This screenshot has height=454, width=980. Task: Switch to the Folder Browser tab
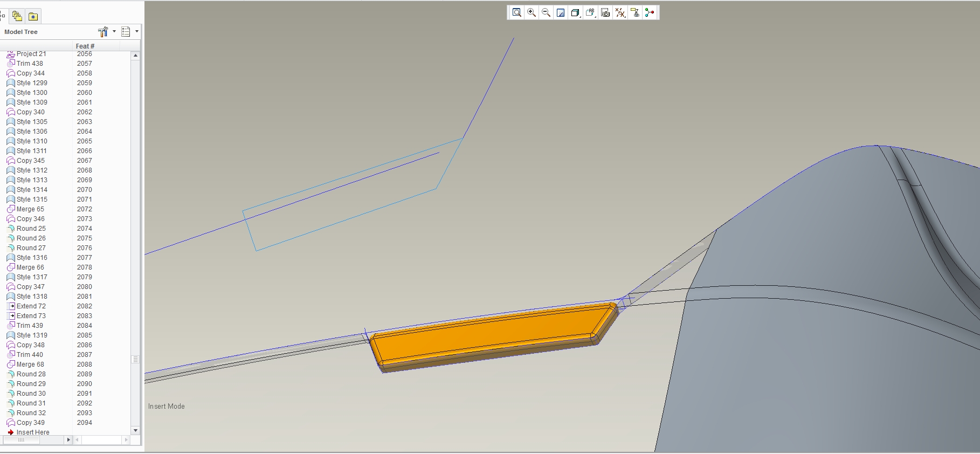[17, 16]
